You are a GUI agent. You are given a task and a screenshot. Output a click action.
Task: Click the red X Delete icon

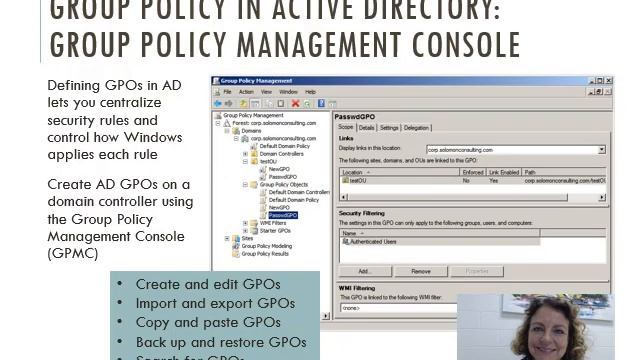[x=295, y=104]
